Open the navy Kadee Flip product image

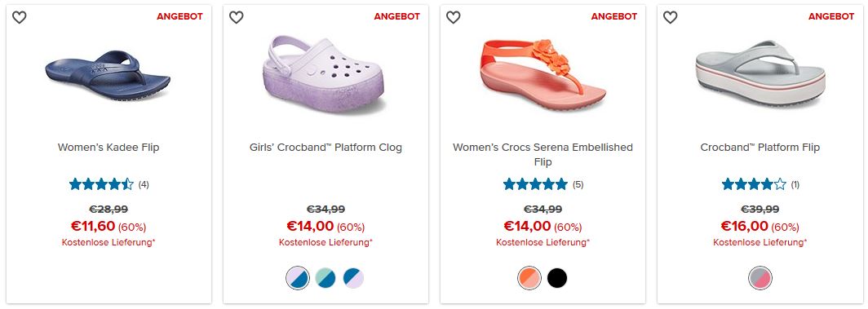[108, 76]
